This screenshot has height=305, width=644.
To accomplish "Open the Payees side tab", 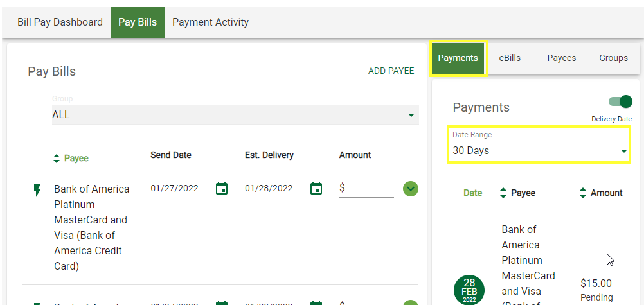I will pyautogui.click(x=562, y=58).
